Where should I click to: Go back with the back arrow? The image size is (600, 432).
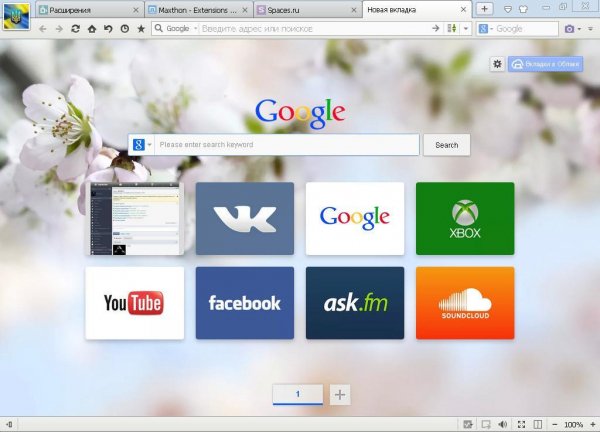coord(43,29)
